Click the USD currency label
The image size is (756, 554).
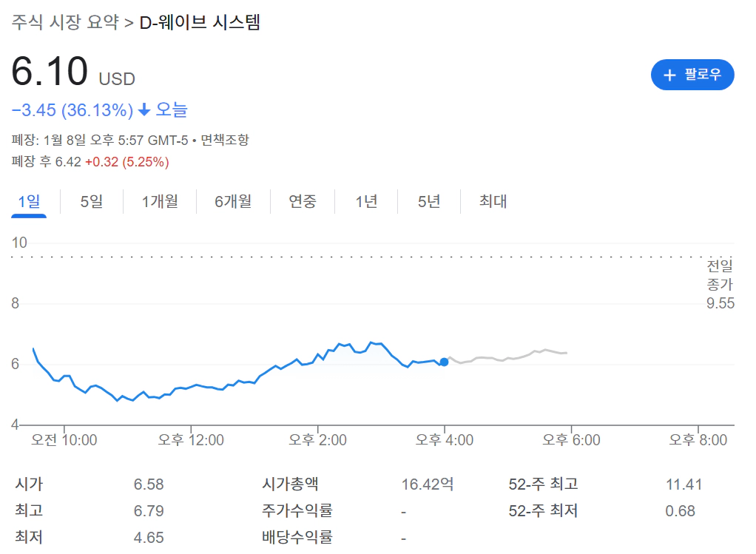(x=117, y=79)
